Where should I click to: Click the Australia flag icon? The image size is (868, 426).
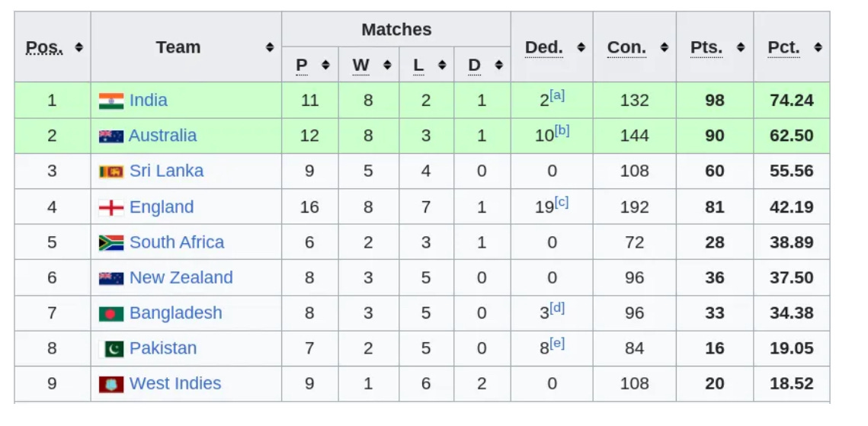(111, 136)
